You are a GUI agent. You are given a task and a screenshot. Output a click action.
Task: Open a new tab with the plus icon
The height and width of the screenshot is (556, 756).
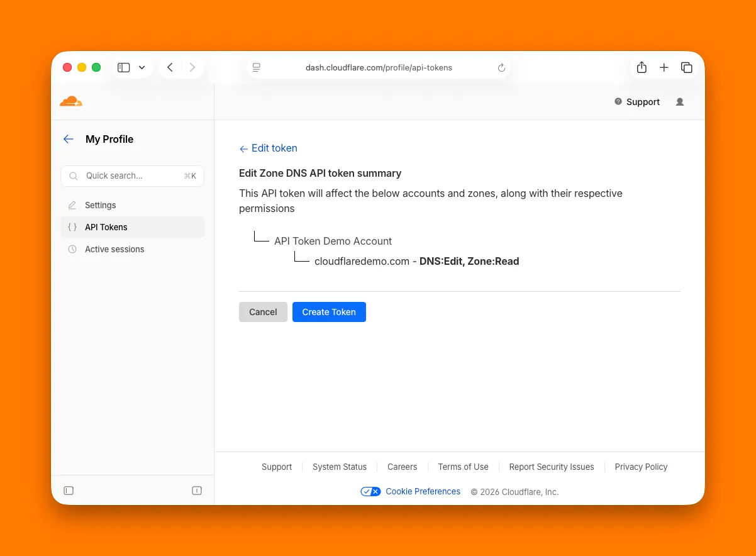(x=664, y=67)
